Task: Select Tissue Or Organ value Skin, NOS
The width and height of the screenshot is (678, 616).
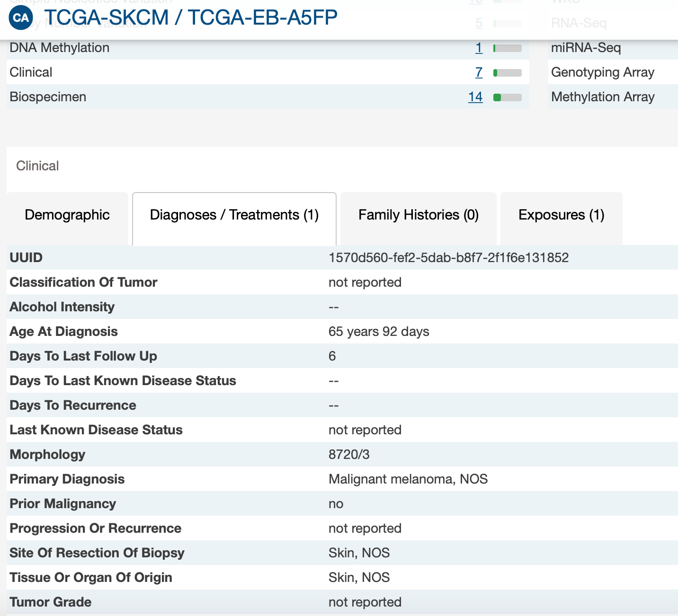Action: (359, 578)
